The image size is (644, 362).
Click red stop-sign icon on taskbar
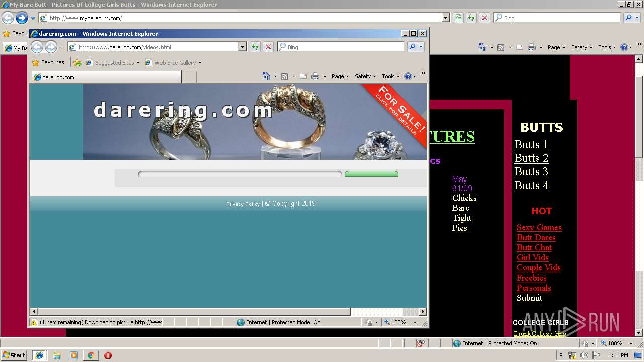[108, 355]
